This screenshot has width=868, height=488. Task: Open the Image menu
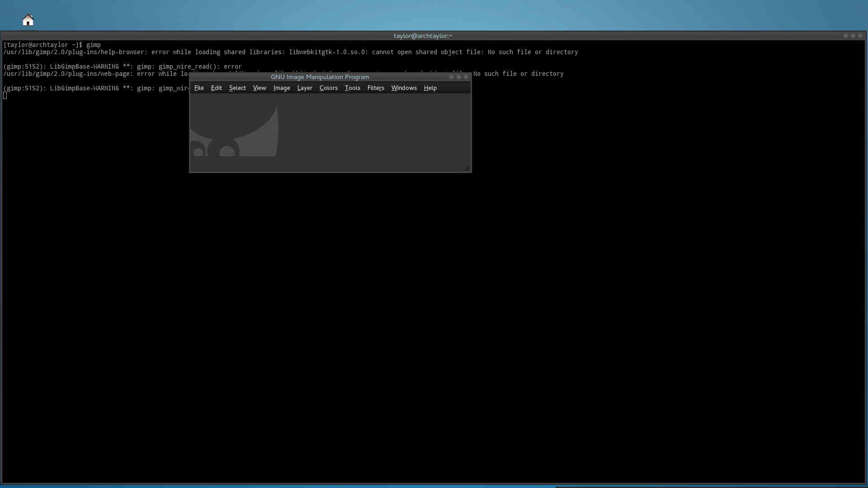281,88
